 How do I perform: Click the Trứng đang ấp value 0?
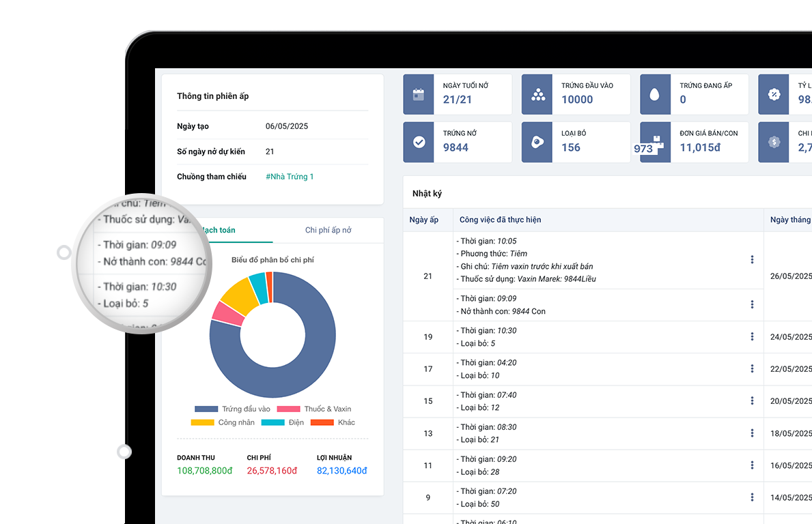tap(683, 100)
